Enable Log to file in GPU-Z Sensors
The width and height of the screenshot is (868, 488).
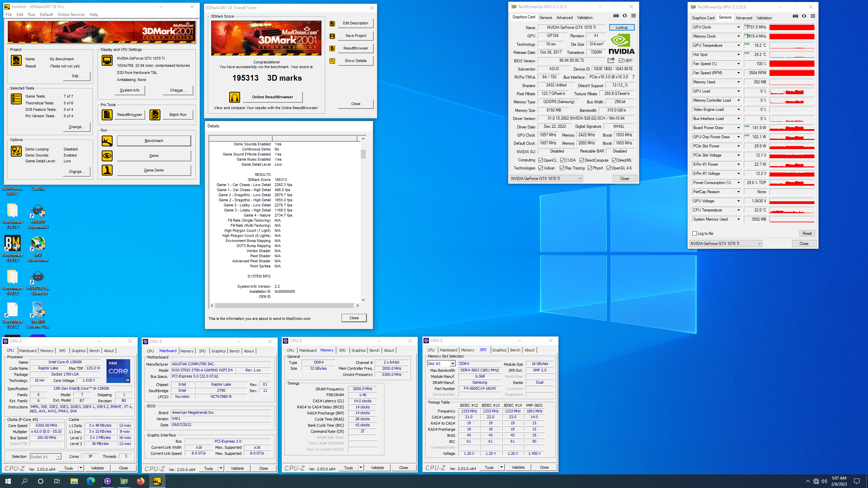tap(694, 233)
